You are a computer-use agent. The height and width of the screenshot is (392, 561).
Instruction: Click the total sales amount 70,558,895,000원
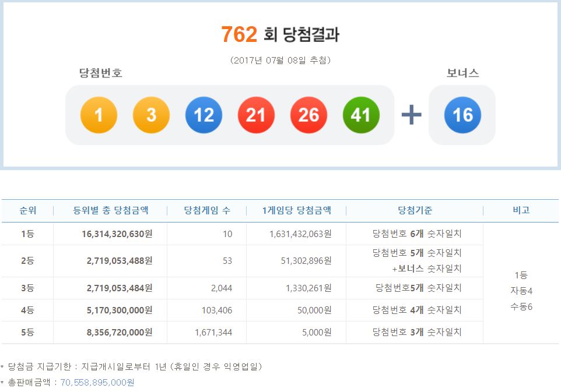(x=97, y=382)
